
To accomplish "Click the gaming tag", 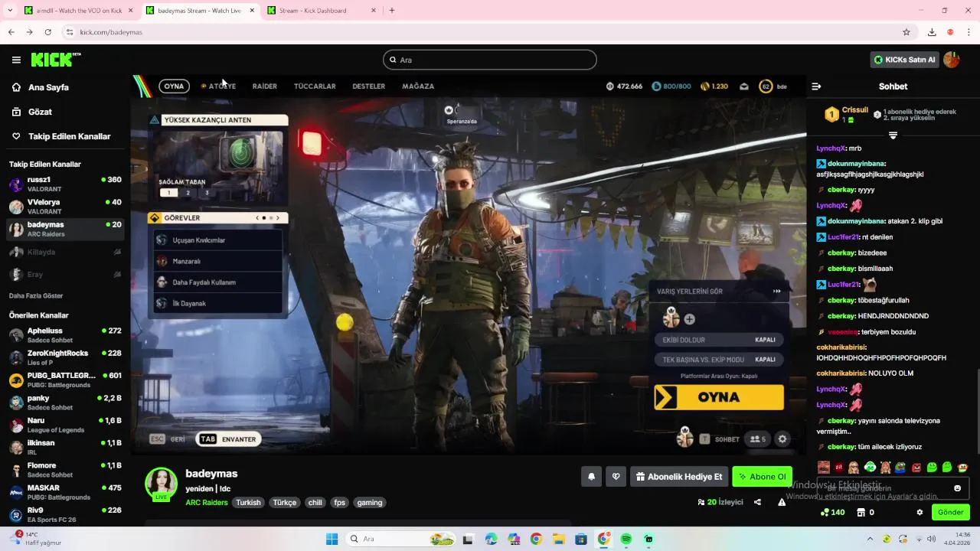I will [x=370, y=503].
